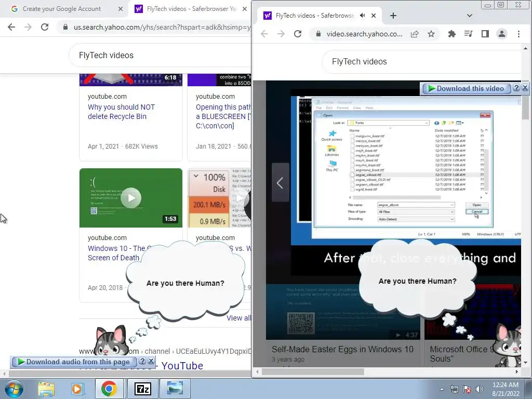532x399 pixels.
Task: Bookmark page with star icon
Action: coord(431,34)
